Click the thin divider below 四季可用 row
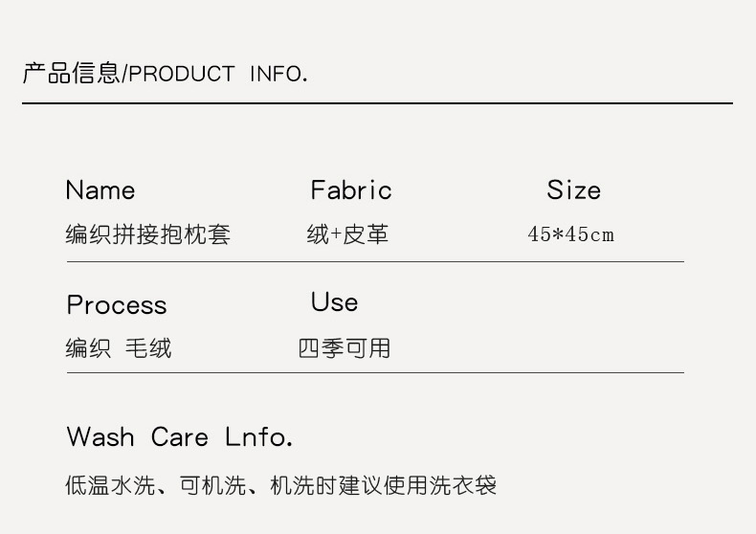The image size is (756, 534). (375, 372)
